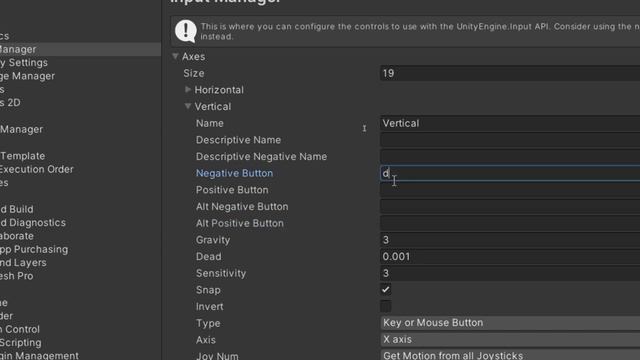Collapse the Axes foldout arrow

(x=176, y=56)
